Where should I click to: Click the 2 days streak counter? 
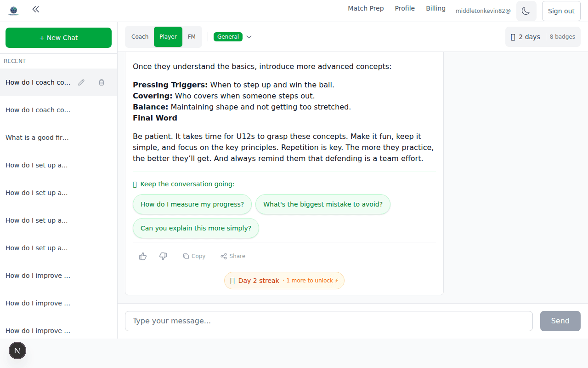point(525,36)
